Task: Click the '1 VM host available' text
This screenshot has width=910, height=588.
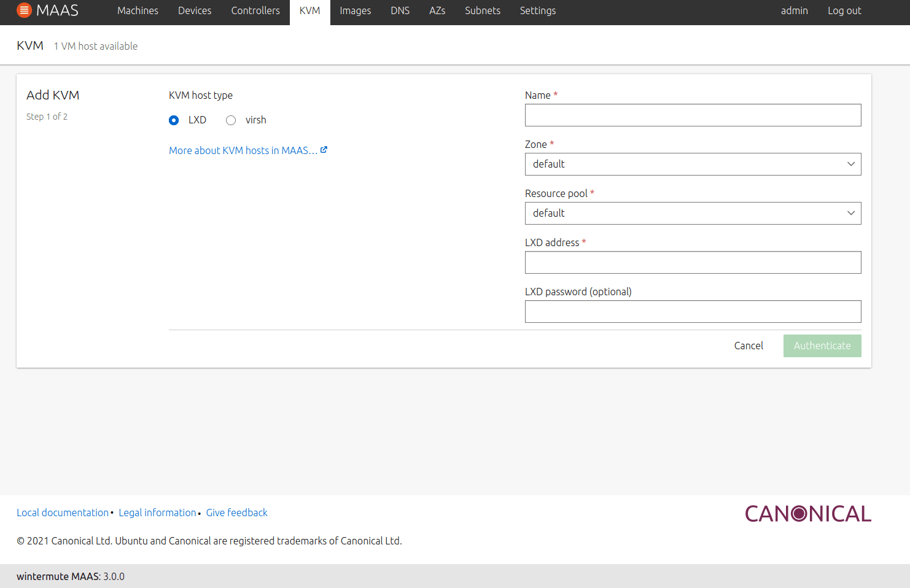Action: pyautogui.click(x=96, y=47)
